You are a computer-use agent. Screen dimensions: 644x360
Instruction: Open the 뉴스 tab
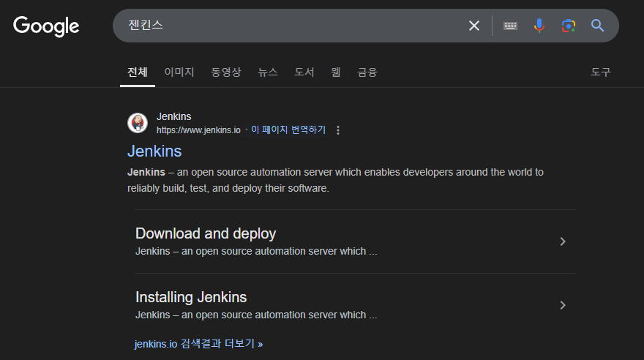[x=268, y=72]
